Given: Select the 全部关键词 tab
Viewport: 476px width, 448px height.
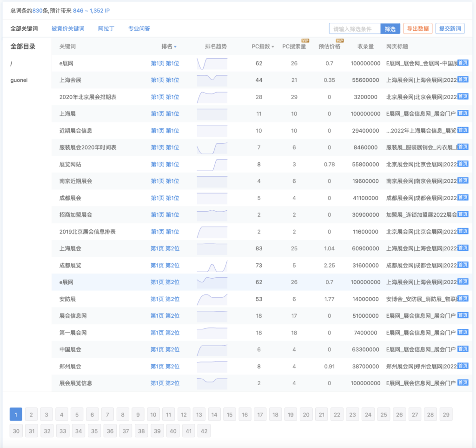Looking at the screenshot, I should click(24, 28).
